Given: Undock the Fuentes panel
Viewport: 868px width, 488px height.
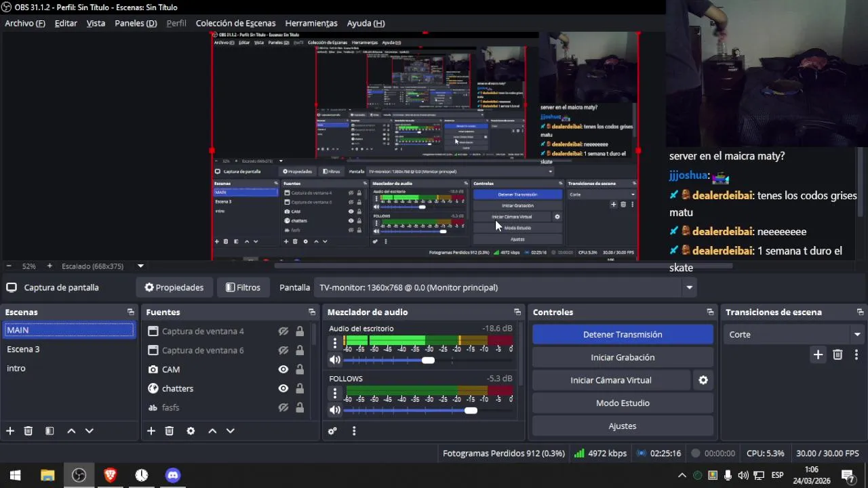Looking at the screenshot, I should coord(312,312).
